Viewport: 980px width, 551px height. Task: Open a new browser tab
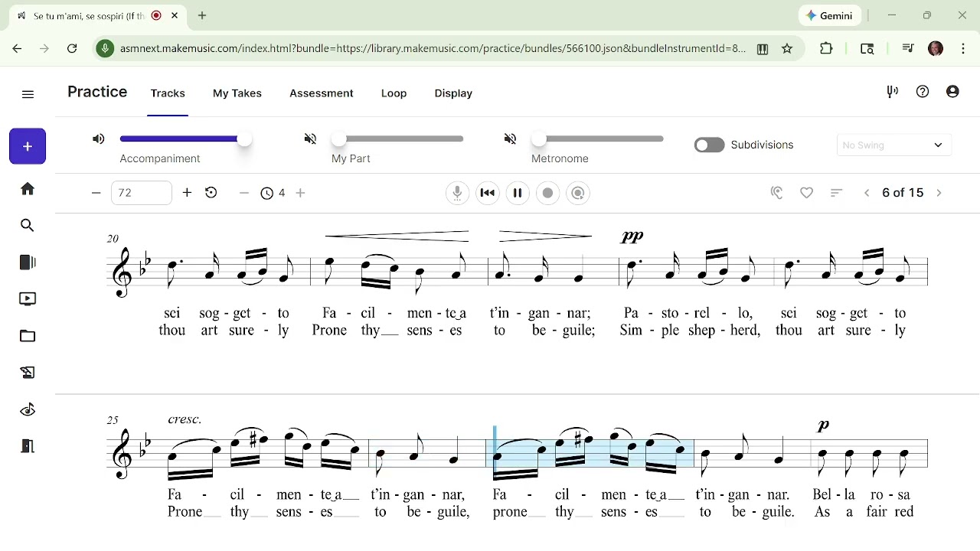[x=202, y=15]
